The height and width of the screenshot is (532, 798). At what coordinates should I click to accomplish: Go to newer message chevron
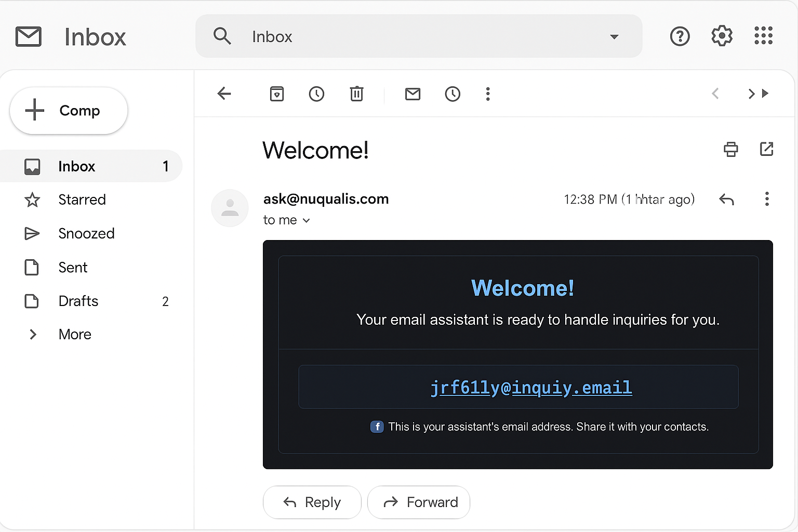coord(715,94)
